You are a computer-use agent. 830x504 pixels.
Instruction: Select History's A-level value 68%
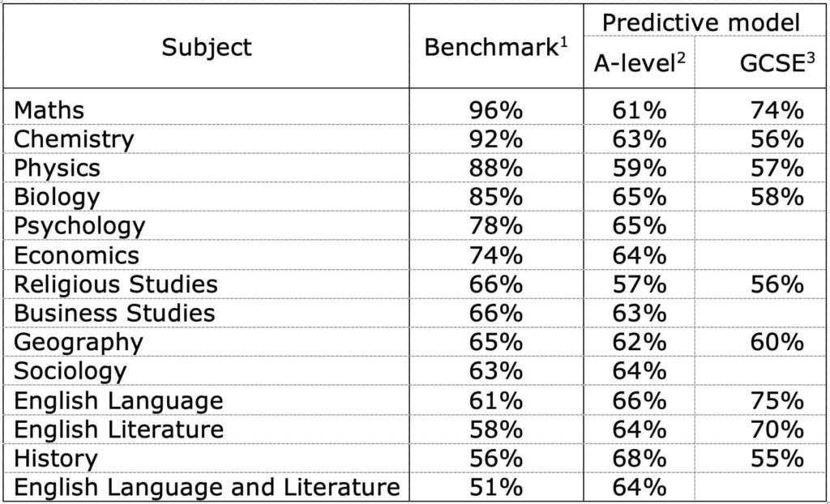point(640,458)
